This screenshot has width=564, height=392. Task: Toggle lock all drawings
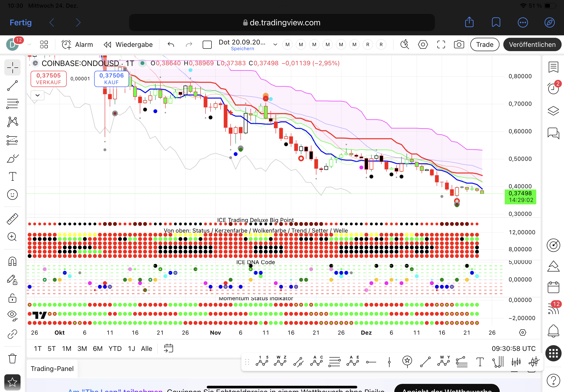click(12, 298)
